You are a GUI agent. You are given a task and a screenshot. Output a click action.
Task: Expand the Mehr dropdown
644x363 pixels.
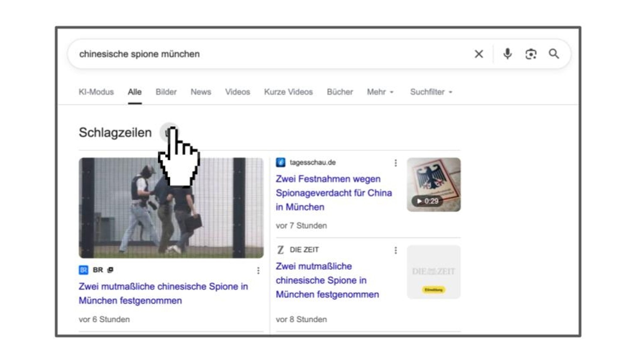pos(380,92)
